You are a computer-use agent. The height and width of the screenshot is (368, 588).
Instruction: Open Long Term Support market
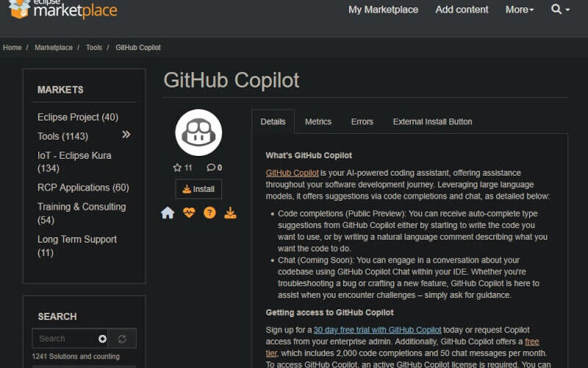click(77, 246)
